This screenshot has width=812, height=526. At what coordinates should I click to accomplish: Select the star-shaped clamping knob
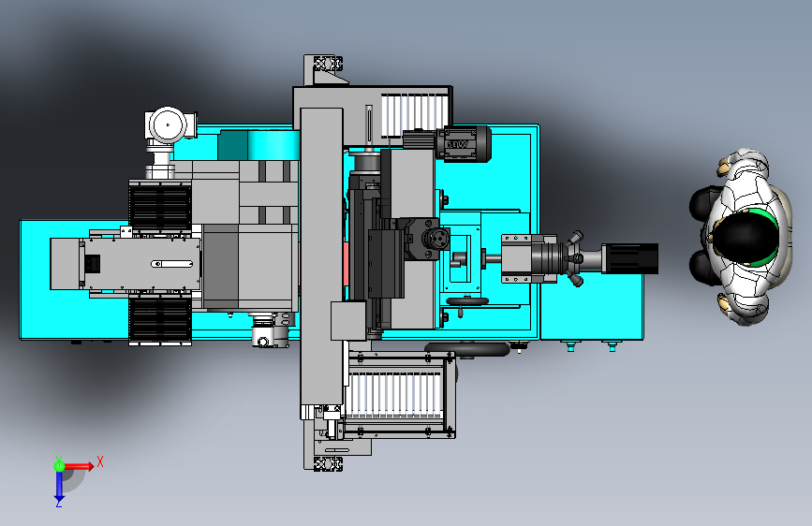pos(574,259)
